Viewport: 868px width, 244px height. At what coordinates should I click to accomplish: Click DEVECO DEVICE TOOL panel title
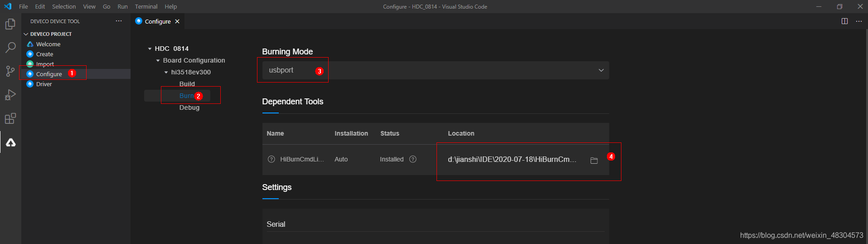pos(55,21)
